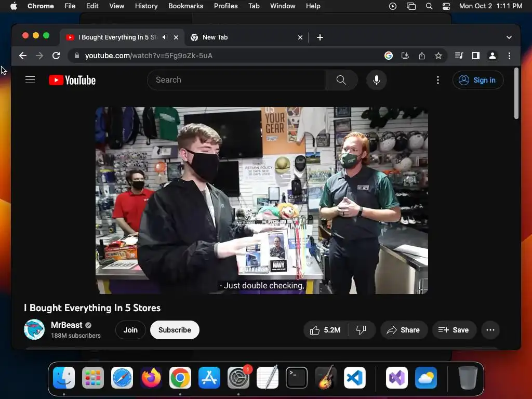This screenshot has height=399, width=532.
Task: Join the MrBeast channel membership
Action: coord(130,330)
